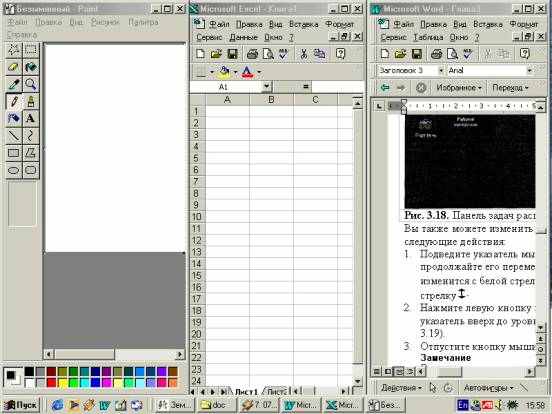Image resolution: width=552 pixels, height=414 pixels.
Task: Pick the red color swatch in Paint palette
Action: click(51, 382)
